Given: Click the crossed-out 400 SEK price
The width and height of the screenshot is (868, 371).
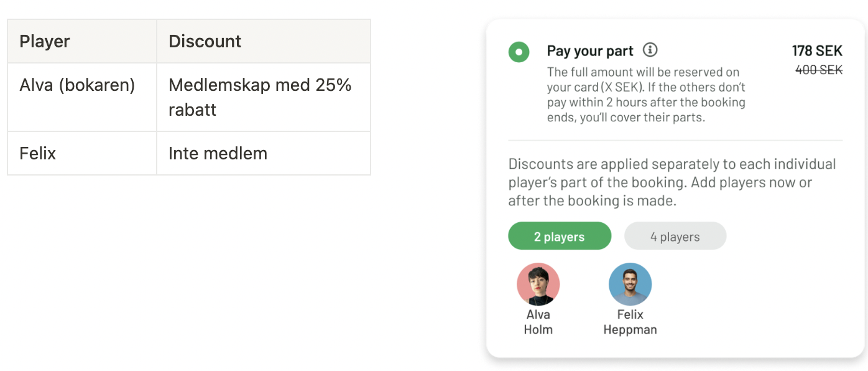Looking at the screenshot, I should [x=818, y=70].
